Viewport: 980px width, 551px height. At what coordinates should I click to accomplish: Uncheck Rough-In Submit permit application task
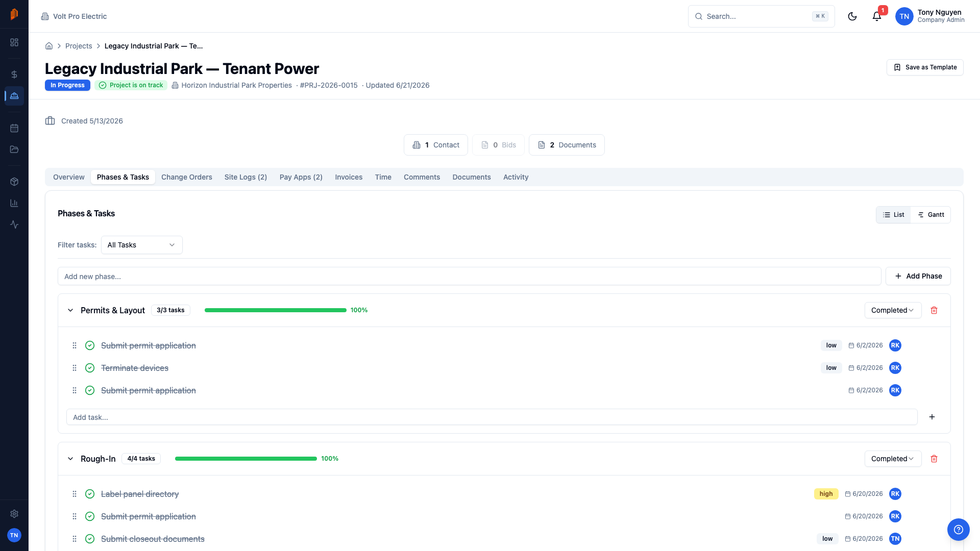(x=90, y=516)
